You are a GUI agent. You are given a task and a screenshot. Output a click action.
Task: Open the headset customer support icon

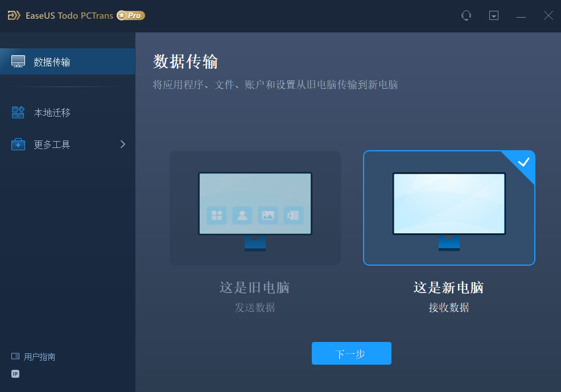(466, 15)
